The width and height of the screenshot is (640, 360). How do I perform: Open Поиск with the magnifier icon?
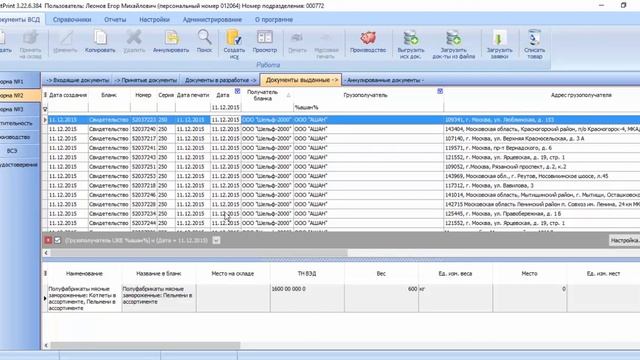[x=204, y=37]
